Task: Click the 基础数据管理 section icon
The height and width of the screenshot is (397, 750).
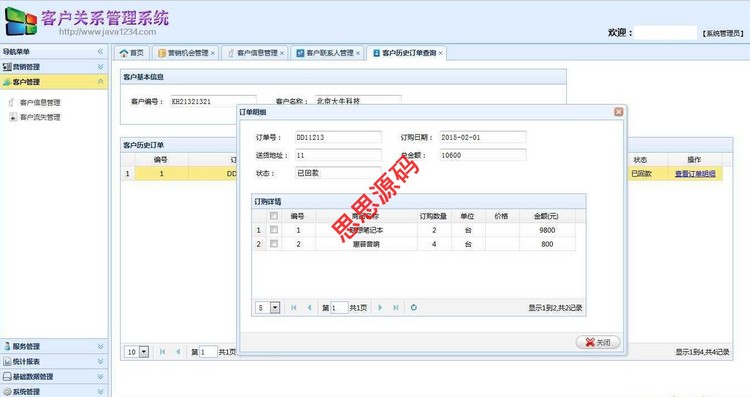Action: [7, 377]
